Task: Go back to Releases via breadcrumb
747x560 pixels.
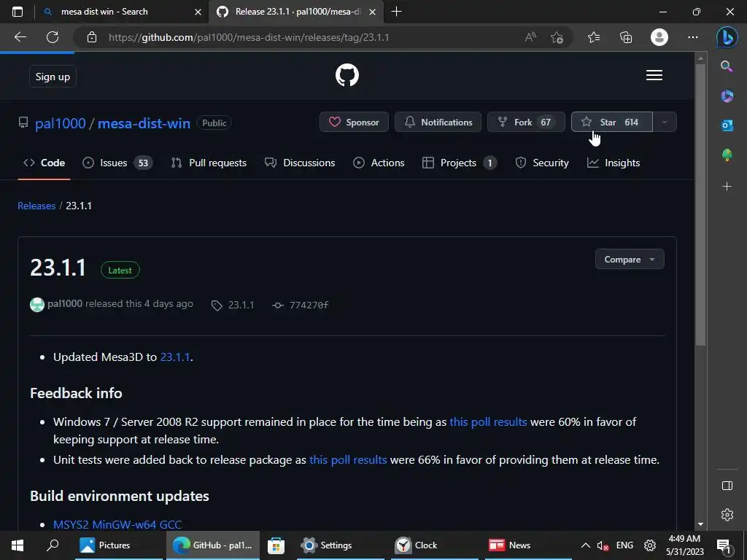Action: point(36,206)
